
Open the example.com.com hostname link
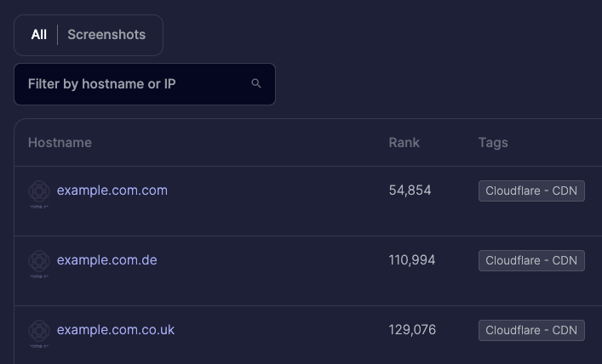pyautogui.click(x=112, y=191)
